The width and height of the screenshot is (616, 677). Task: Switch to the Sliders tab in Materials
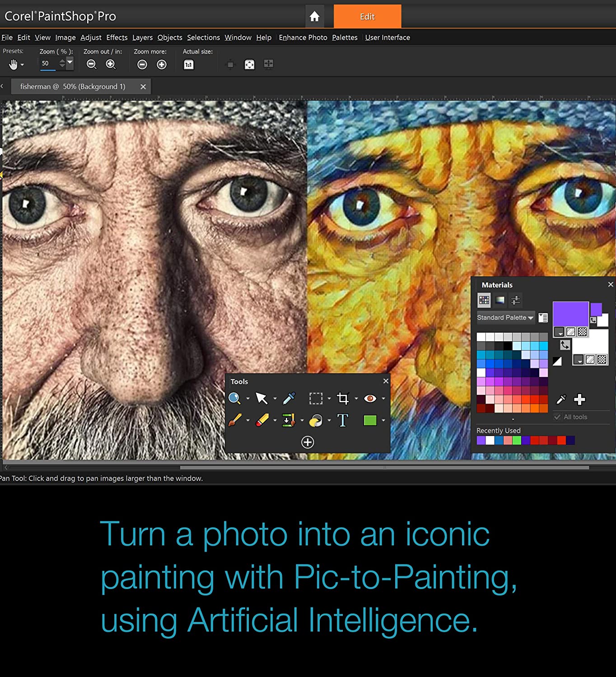pos(515,300)
